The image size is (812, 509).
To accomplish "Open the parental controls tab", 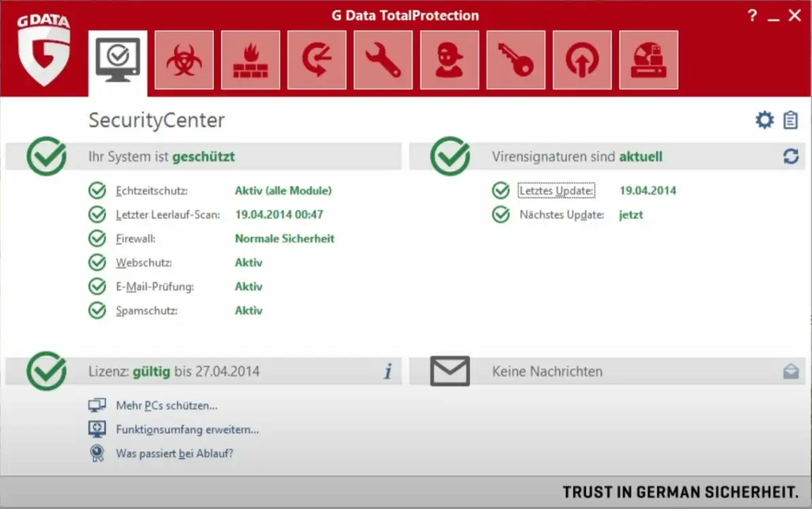I will [449, 60].
